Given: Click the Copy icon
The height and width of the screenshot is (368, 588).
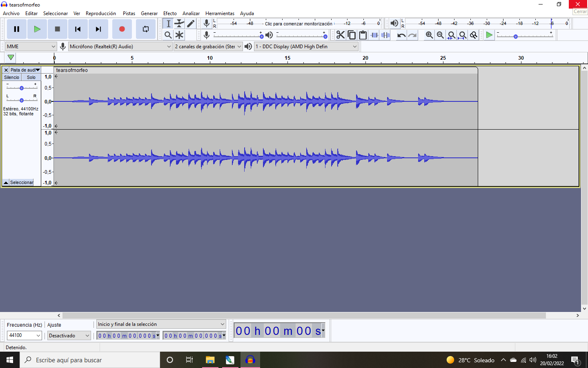Looking at the screenshot, I should 352,35.
